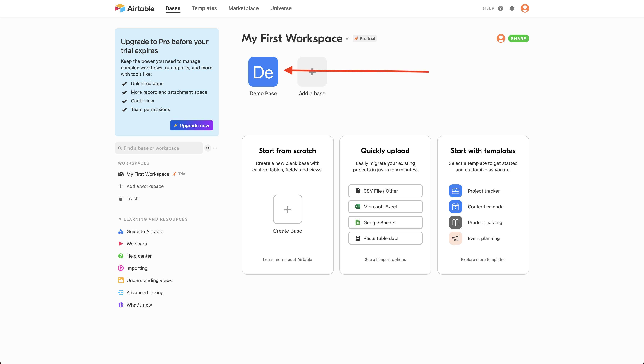Screen dimensions: 644x364
Task: Click the Create Base plus box
Action: coord(288,209)
